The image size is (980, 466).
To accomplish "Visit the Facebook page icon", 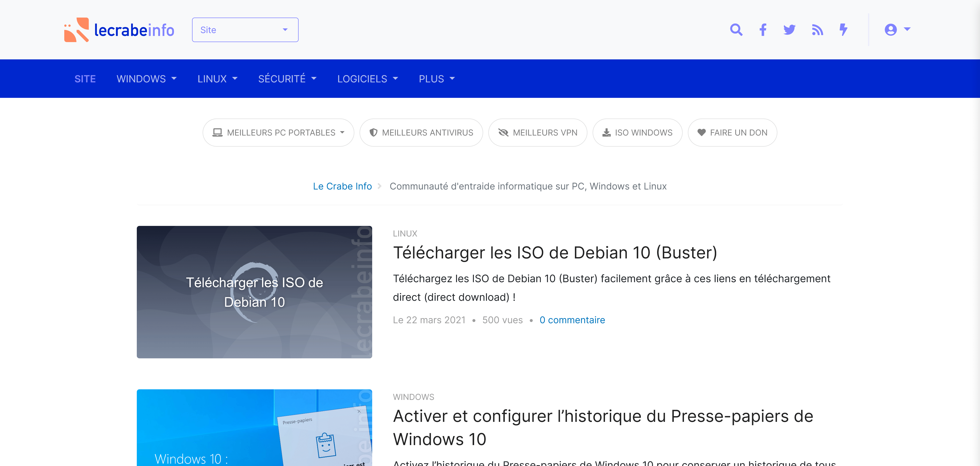I will pos(763,30).
